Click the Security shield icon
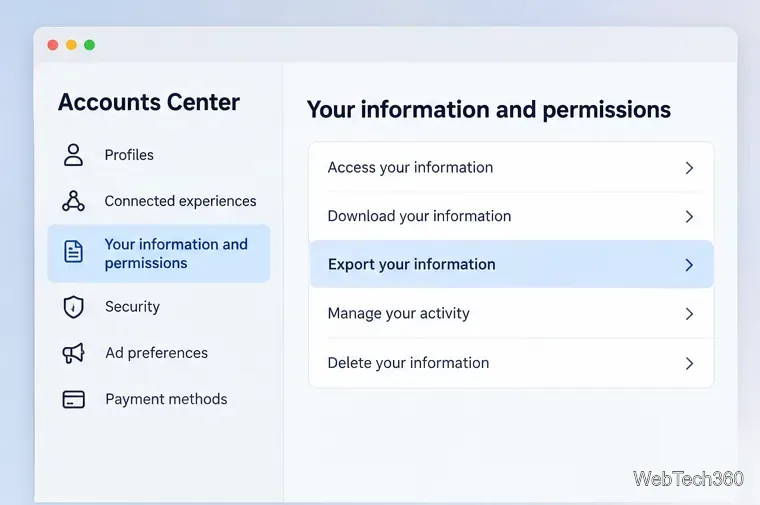Image resolution: width=760 pixels, height=505 pixels. point(73,307)
